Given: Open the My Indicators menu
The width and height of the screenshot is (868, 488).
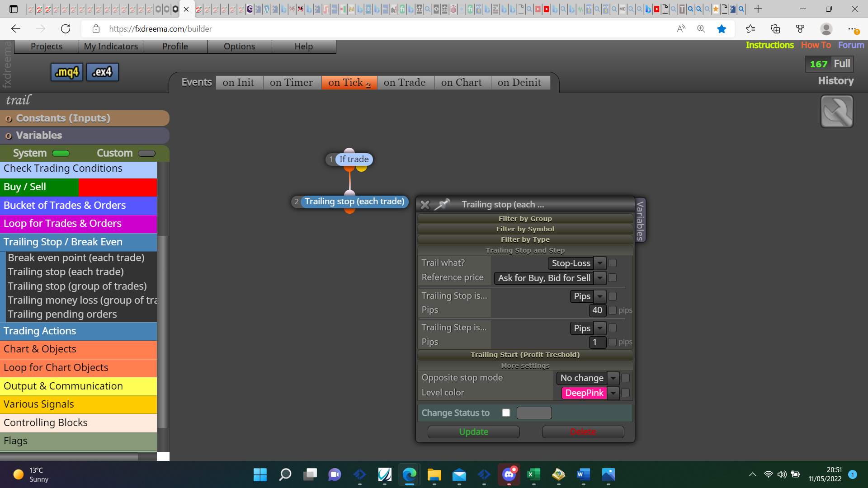Looking at the screenshot, I should click(x=111, y=47).
